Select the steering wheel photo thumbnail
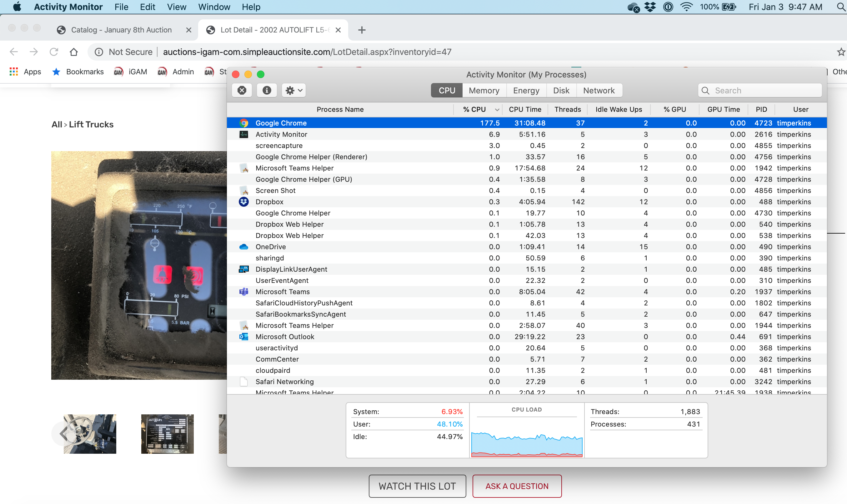The image size is (847, 504). pos(90,434)
